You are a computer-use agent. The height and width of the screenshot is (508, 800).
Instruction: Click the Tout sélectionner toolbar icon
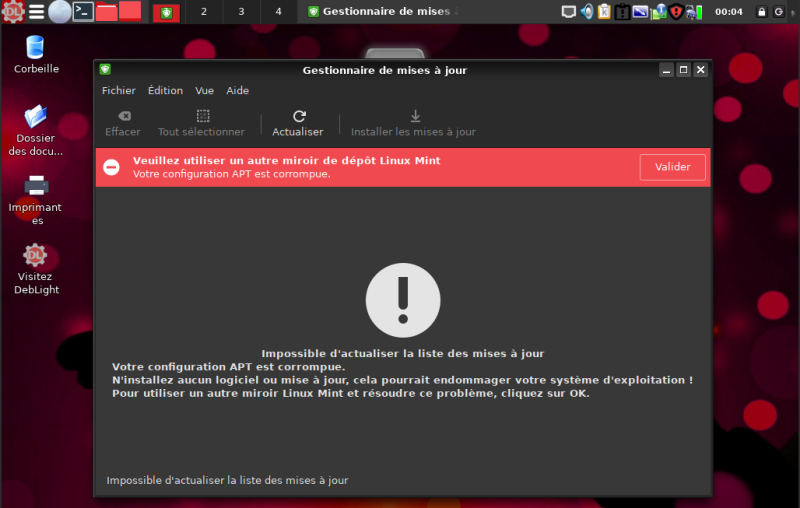click(x=202, y=116)
